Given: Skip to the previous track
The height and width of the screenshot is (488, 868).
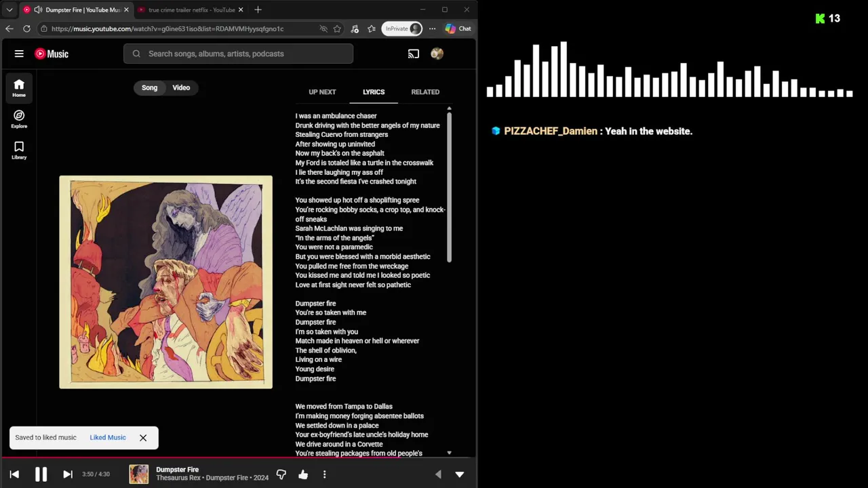Looking at the screenshot, I should click(x=14, y=474).
